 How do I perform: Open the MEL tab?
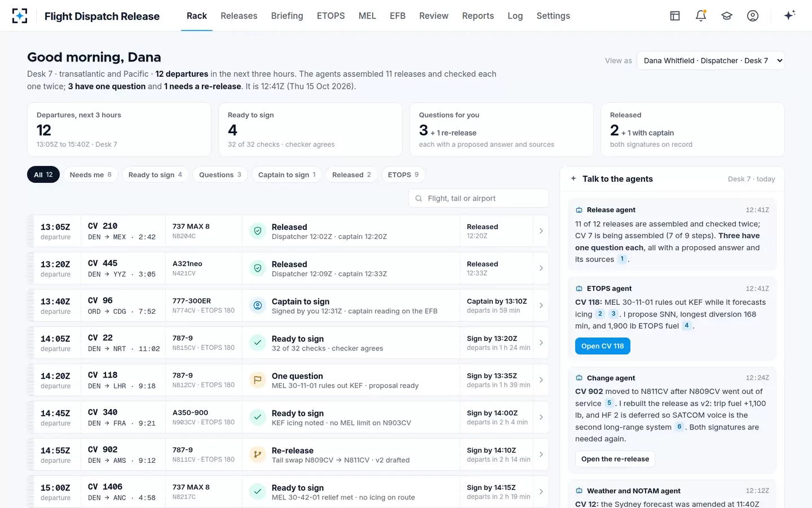(x=367, y=16)
